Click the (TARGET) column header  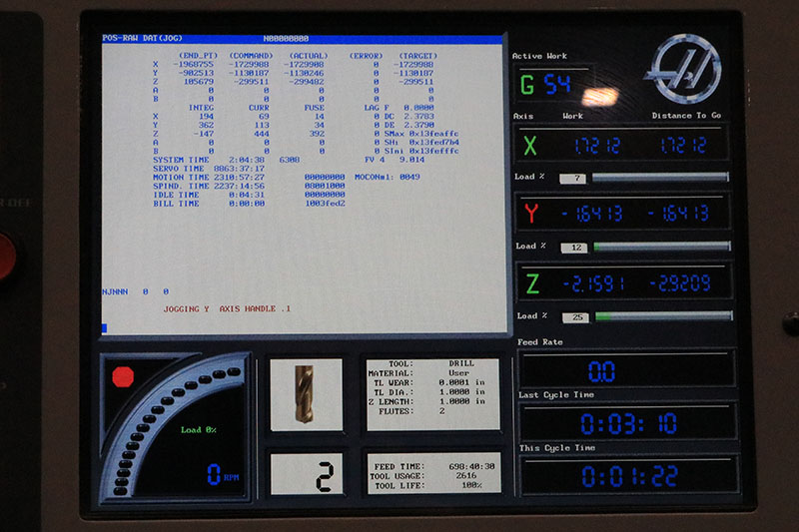click(x=417, y=55)
